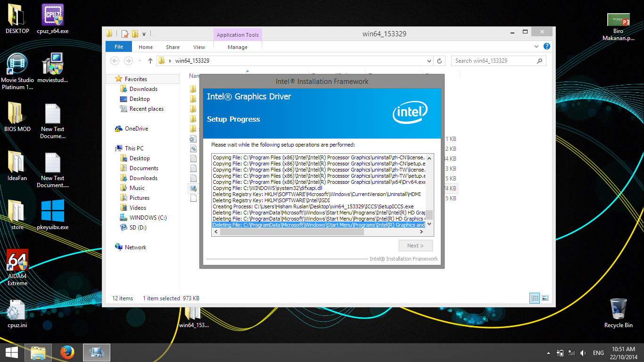Image resolution: width=644 pixels, height=362 pixels.
Task: Click the Up arrow in Explorer navigation
Action: (150, 61)
